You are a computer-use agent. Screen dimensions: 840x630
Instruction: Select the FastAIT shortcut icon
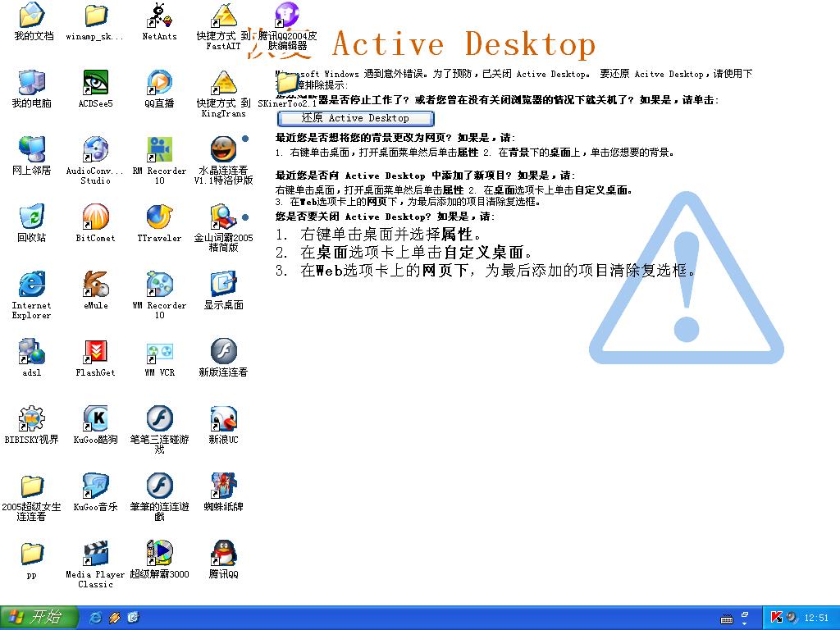pos(223,15)
